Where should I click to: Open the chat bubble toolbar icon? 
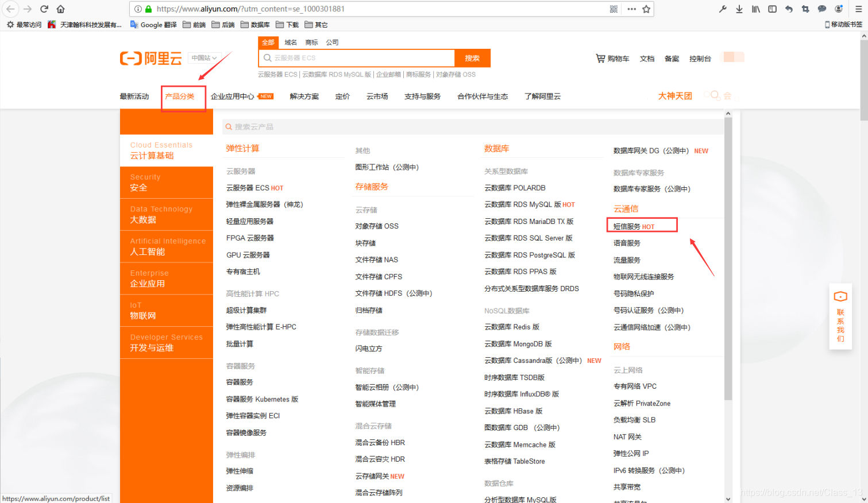(822, 9)
